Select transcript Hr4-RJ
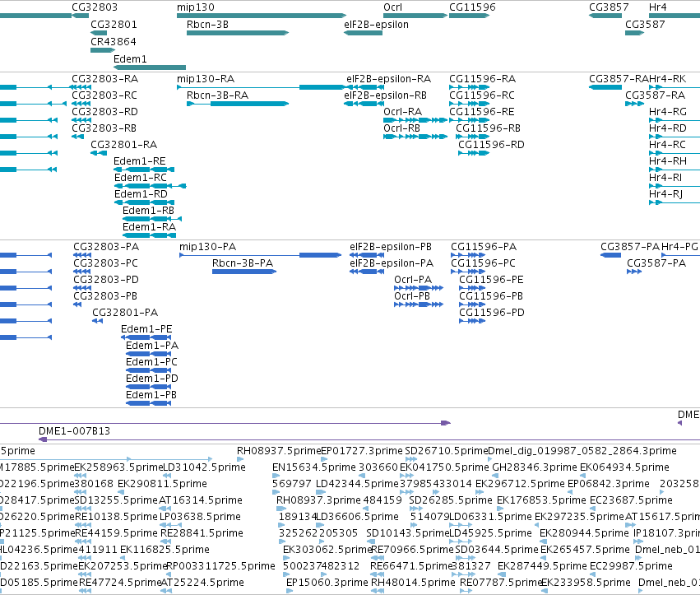The height and width of the screenshot is (595, 700). (x=675, y=202)
